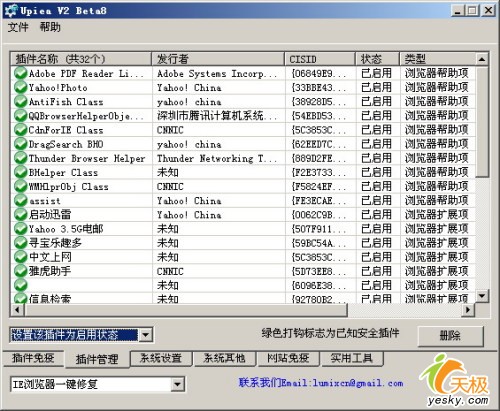The height and width of the screenshot is (411, 500).
Task: Click the horizontal scrollbar right arrow
Action: [x=468, y=310]
